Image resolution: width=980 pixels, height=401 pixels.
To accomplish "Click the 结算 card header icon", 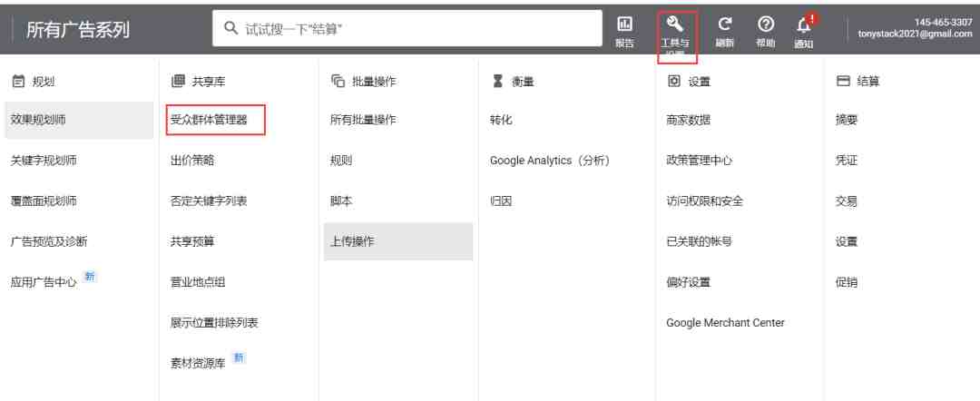I will [843, 82].
